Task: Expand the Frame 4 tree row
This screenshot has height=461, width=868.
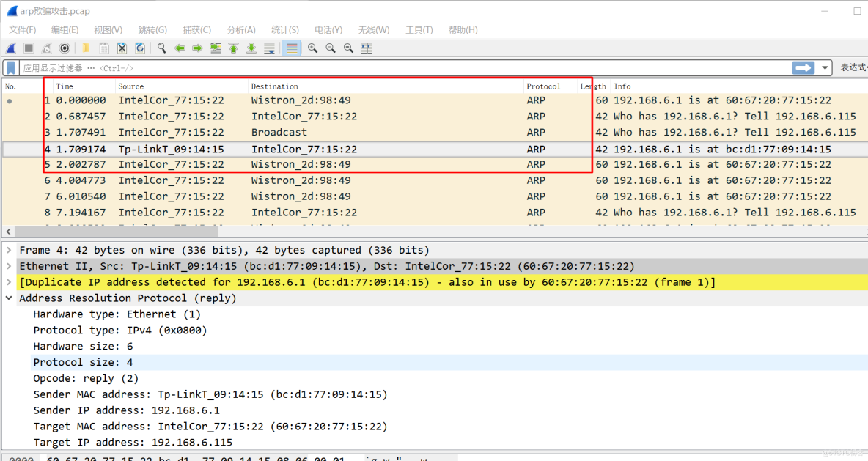Action: pyautogui.click(x=9, y=250)
